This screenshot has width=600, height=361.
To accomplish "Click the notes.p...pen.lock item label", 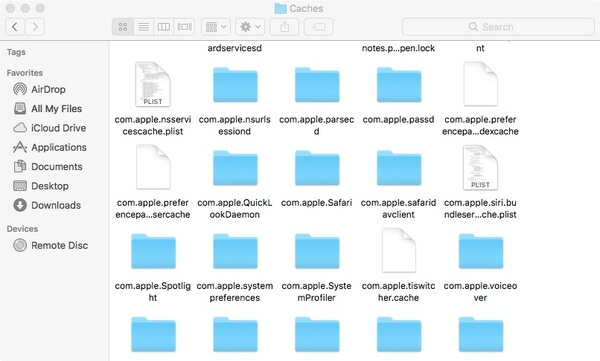I will [398, 48].
